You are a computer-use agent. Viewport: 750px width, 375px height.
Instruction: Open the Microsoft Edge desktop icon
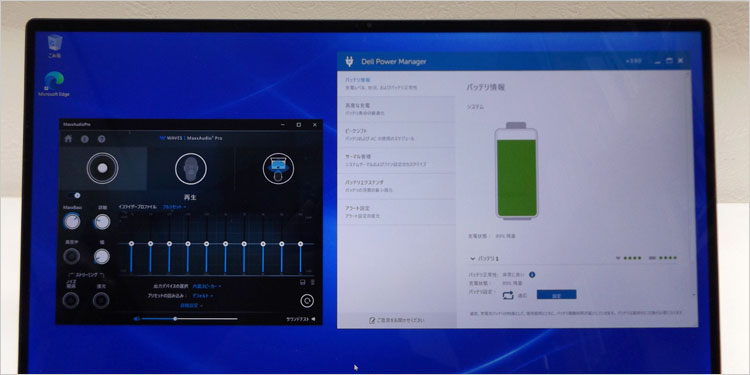(54, 85)
